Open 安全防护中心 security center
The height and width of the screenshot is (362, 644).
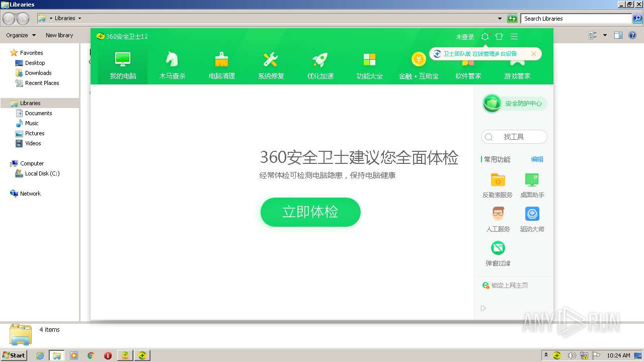click(514, 104)
